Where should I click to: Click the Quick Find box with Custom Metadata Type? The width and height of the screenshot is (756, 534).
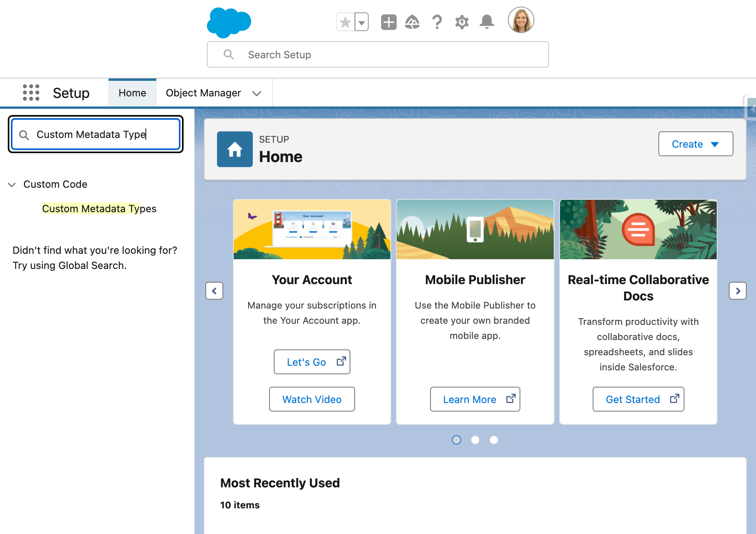point(96,134)
